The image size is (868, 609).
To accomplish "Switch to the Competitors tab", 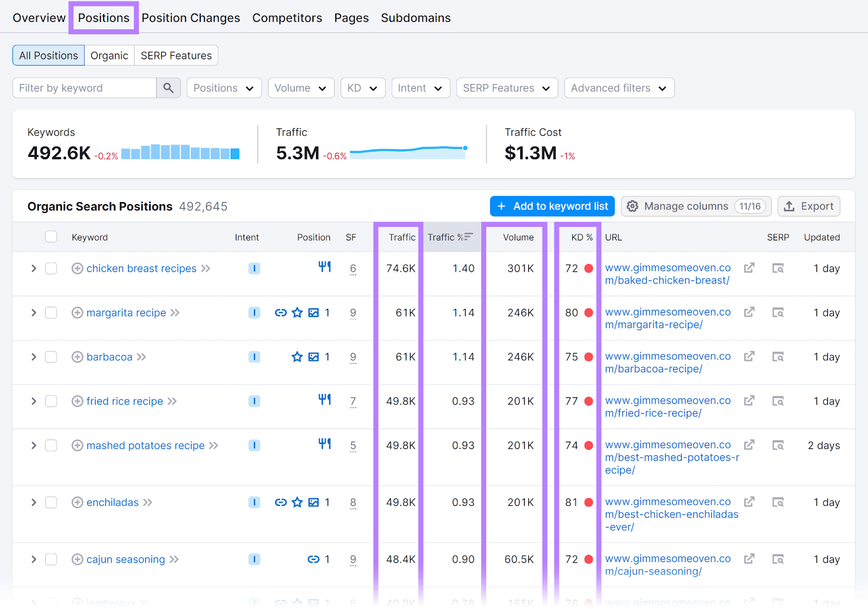I will [287, 17].
